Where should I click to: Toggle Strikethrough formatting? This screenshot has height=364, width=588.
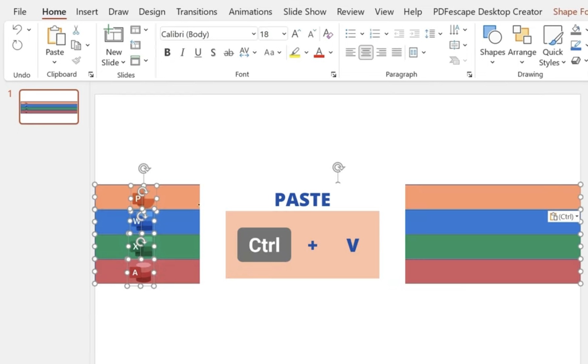point(228,53)
